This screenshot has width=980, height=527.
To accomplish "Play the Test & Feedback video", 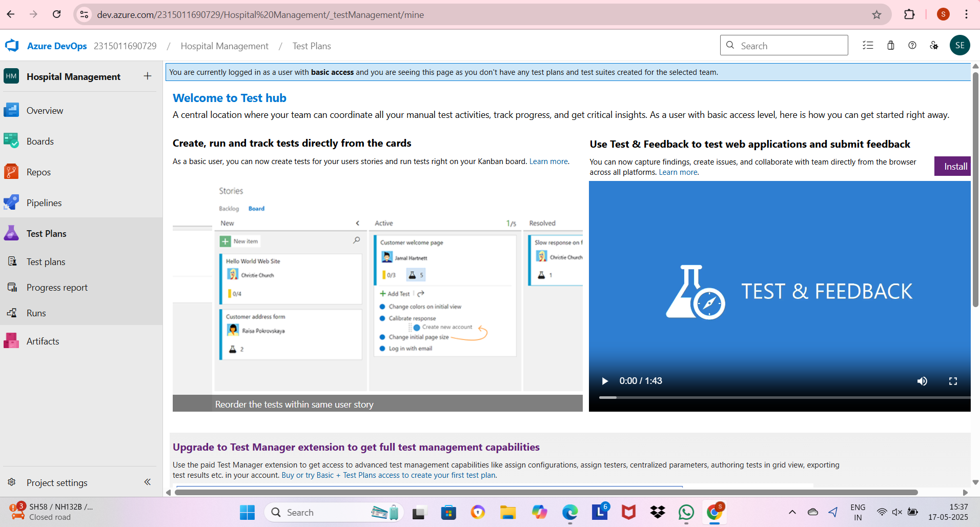I will 605,381.
